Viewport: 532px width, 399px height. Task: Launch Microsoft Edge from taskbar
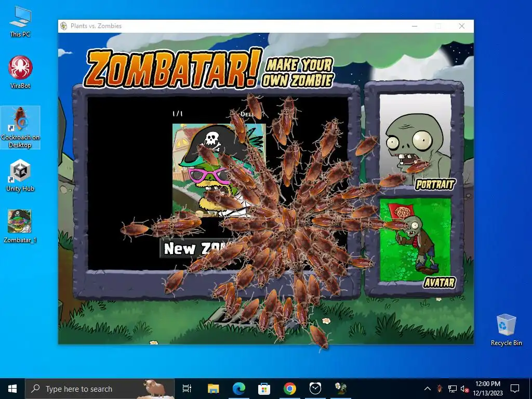click(x=239, y=389)
